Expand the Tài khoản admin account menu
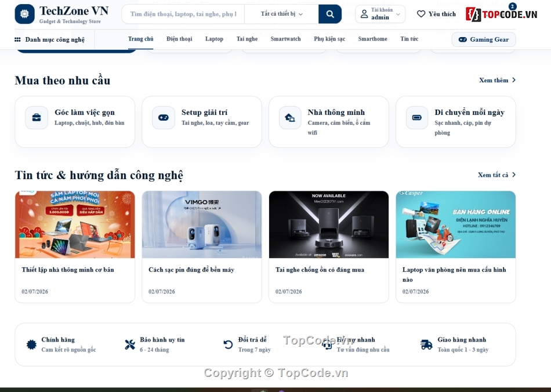 tap(380, 14)
